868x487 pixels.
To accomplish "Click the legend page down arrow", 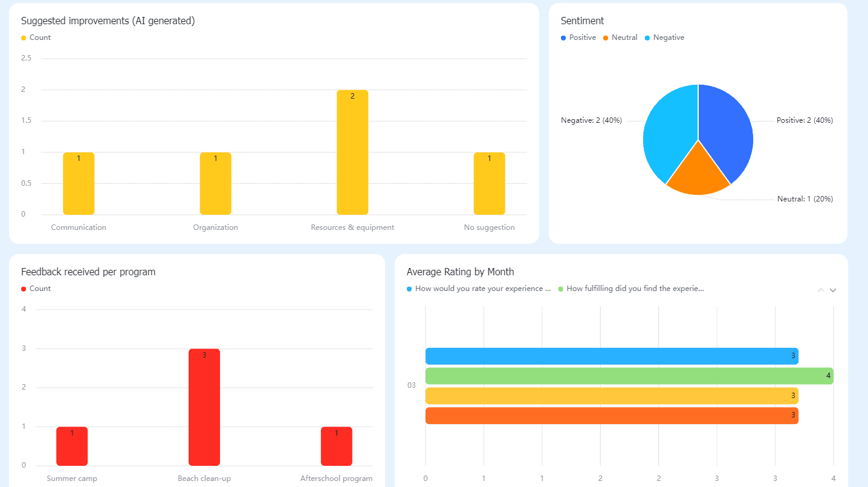I will click(833, 290).
